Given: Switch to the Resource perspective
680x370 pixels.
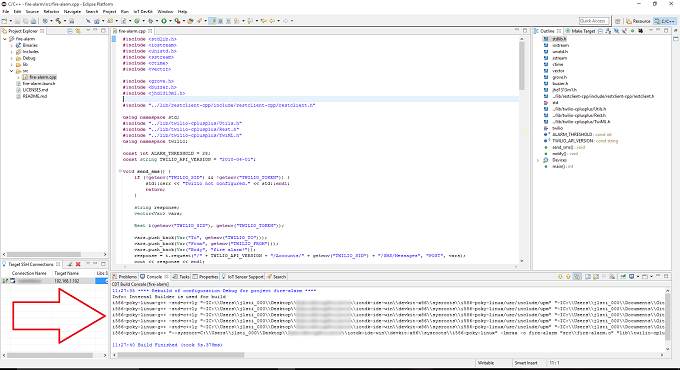Looking at the screenshot, I should coord(638,21).
